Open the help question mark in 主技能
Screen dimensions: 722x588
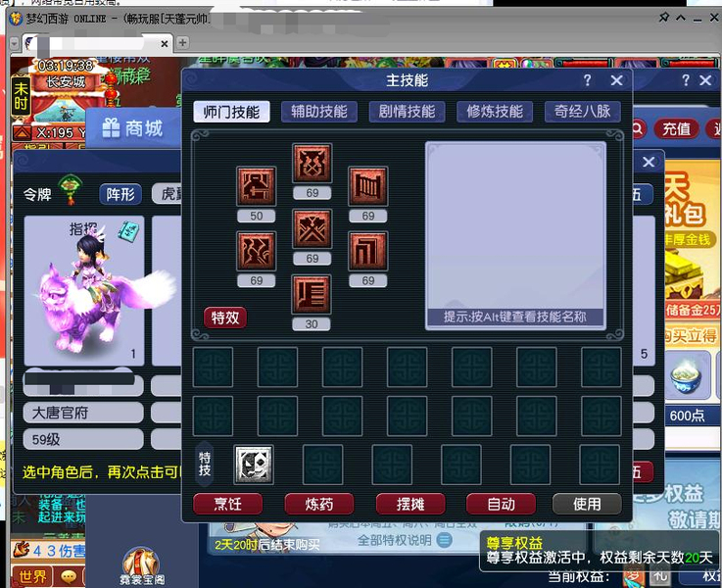click(x=587, y=80)
